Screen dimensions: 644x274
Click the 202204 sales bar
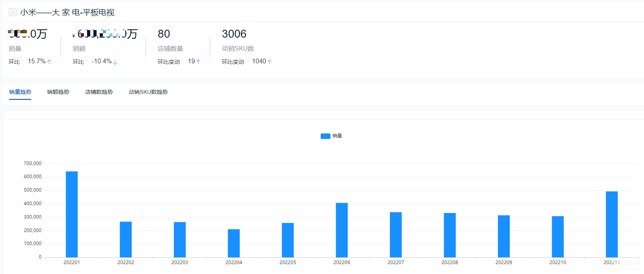(234, 243)
